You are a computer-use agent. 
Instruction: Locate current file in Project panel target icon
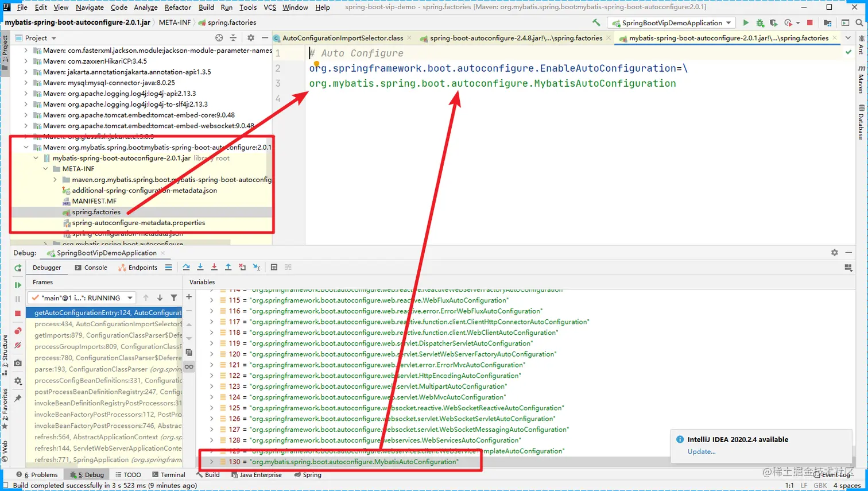(219, 38)
